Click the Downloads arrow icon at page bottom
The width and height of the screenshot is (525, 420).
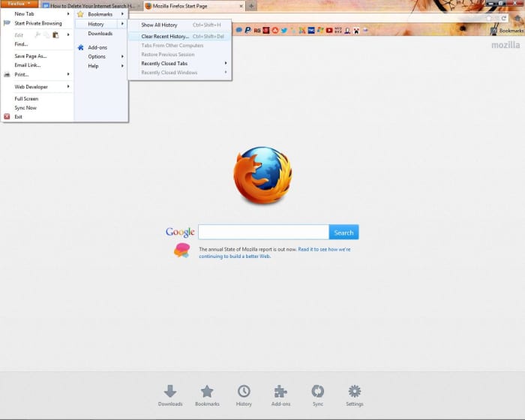[x=170, y=391]
